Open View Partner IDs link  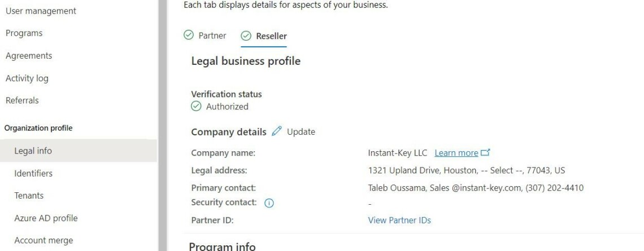(399, 220)
